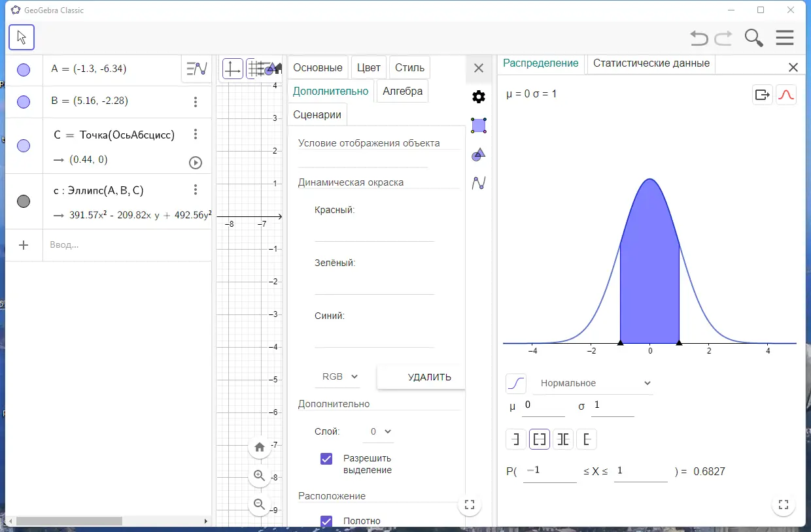Switch to the 'Сценарии' tab

(317, 114)
